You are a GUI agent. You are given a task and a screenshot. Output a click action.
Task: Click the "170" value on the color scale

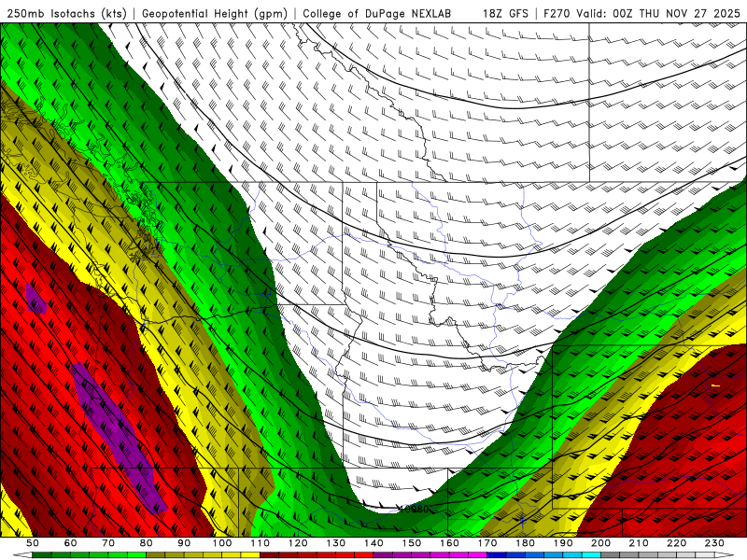487,543
